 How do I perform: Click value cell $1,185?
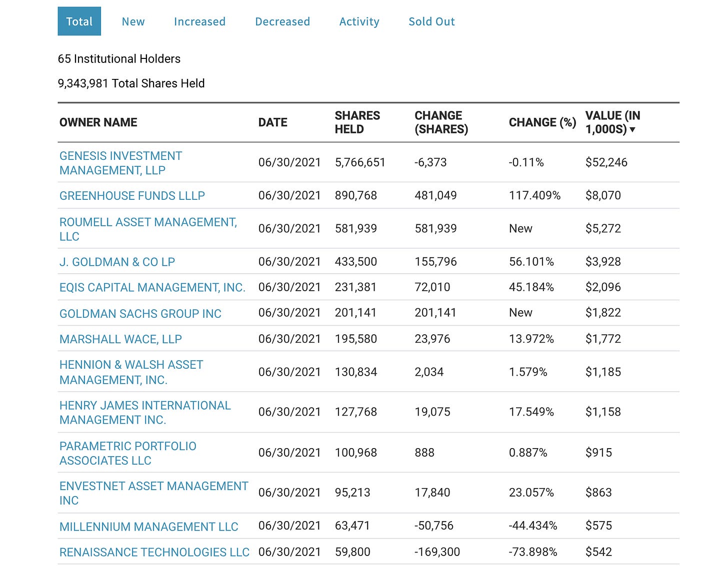603,372
